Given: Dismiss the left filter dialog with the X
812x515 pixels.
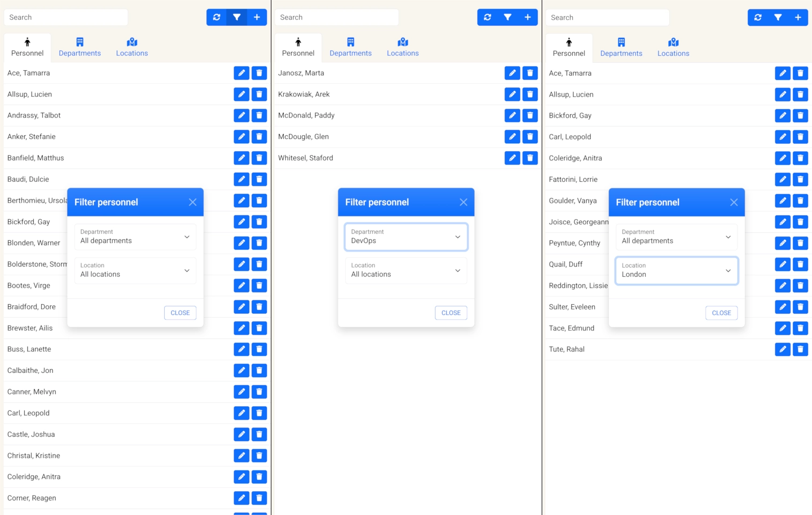Looking at the screenshot, I should pyautogui.click(x=193, y=202).
